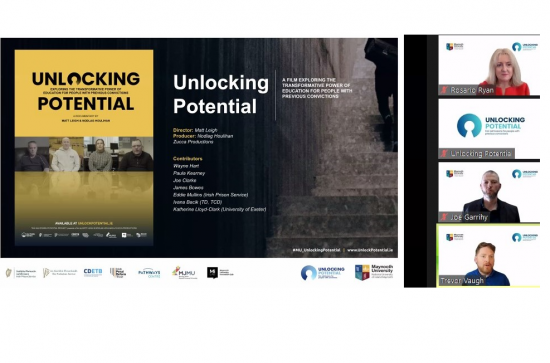Open the www.unlockpotential.ie link on the slide
The image size is (550, 363).
pos(370,250)
